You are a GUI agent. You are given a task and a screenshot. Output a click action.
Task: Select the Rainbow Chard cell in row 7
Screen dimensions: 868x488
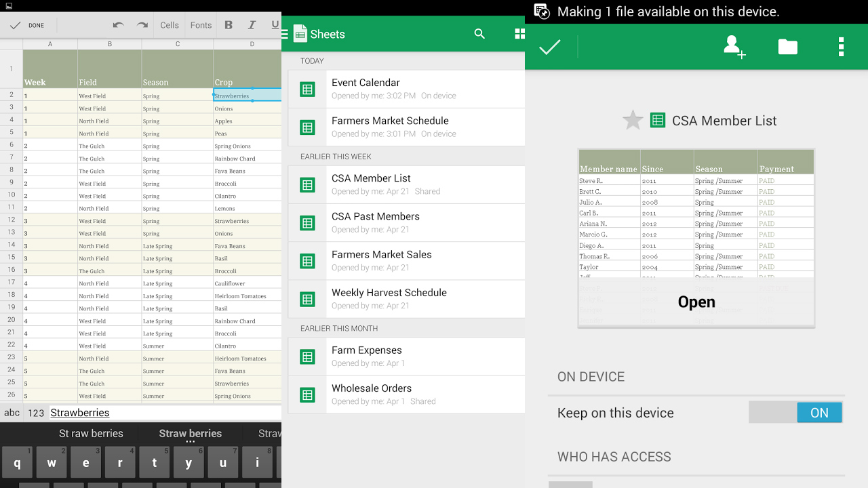248,158
